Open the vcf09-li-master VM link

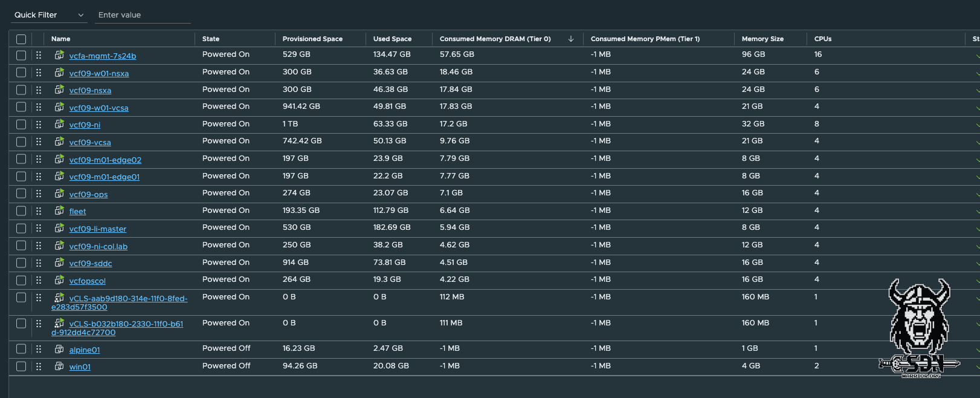(x=98, y=229)
